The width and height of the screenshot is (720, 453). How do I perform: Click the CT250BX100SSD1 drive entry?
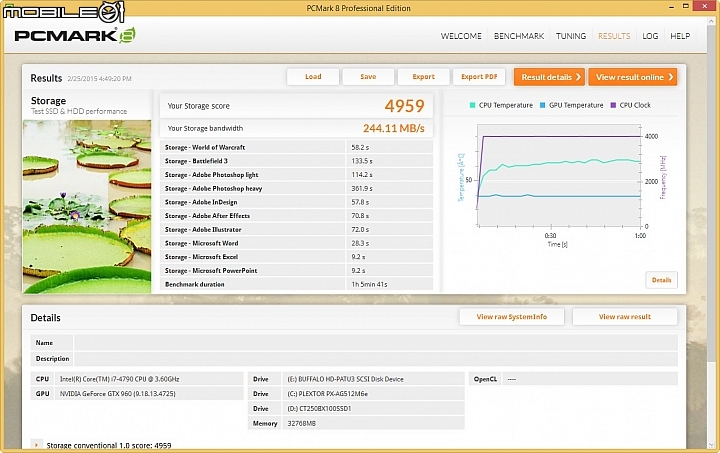(x=373, y=408)
